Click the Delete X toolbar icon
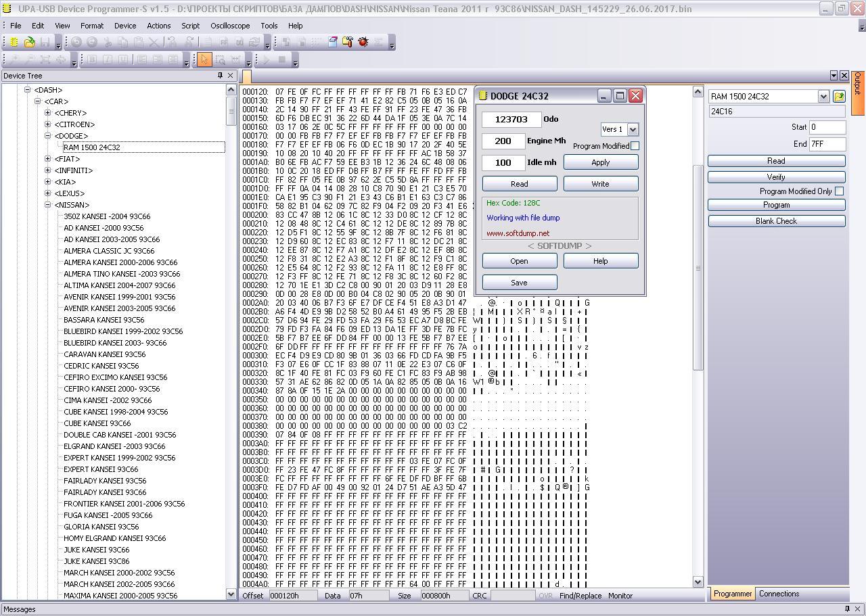Viewport: 866px width, 616px height. tap(154, 42)
